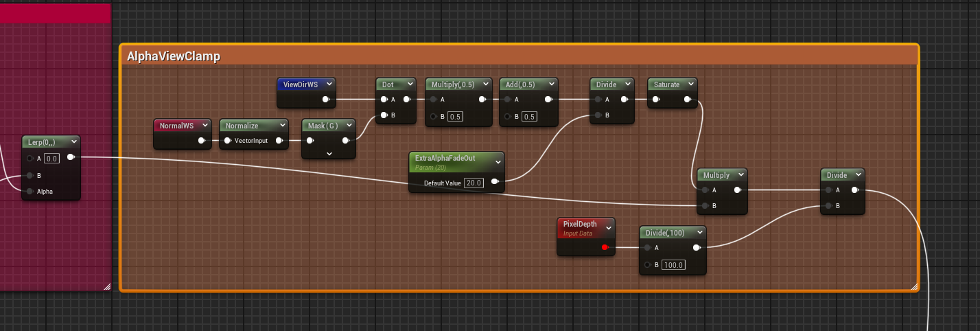Click the ExtraAlphaFadeOut Default Value field
The image size is (980, 331).
click(474, 183)
